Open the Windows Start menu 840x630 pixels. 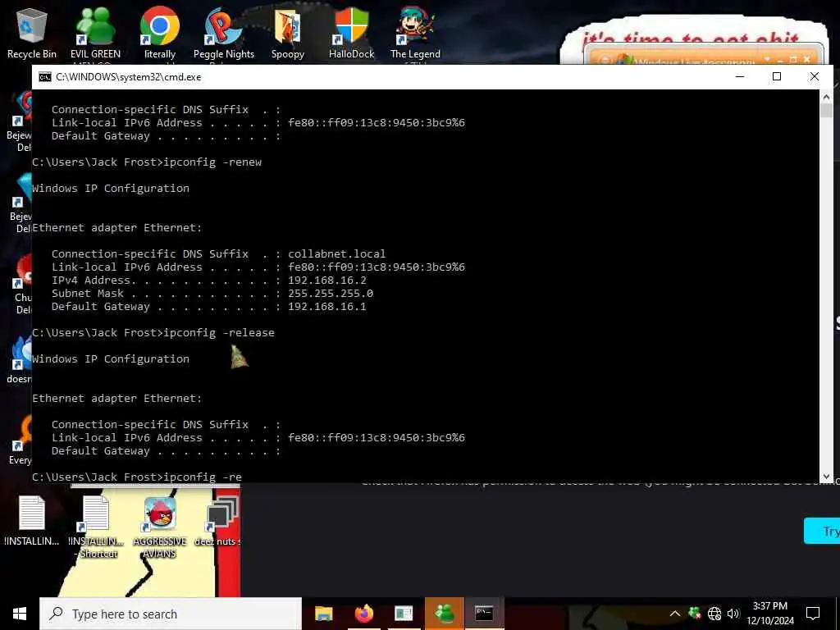click(x=20, y=614)
